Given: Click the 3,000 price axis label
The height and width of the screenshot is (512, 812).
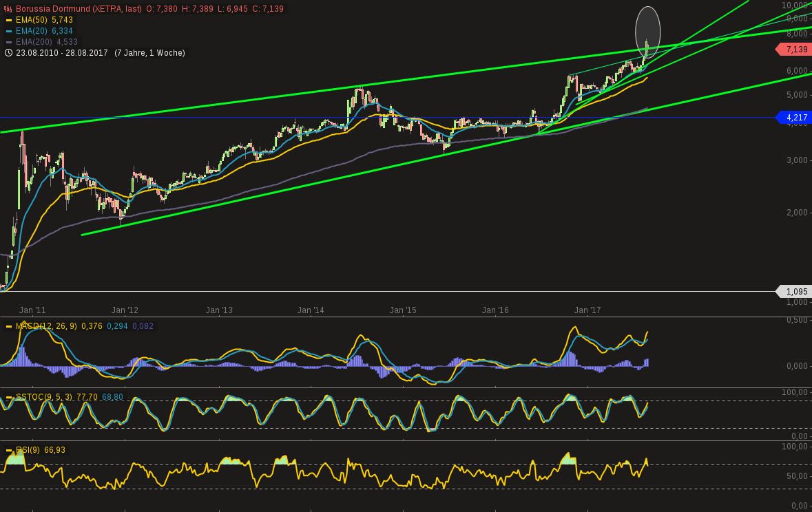Looking at the screenshot, I should (797, 160).
